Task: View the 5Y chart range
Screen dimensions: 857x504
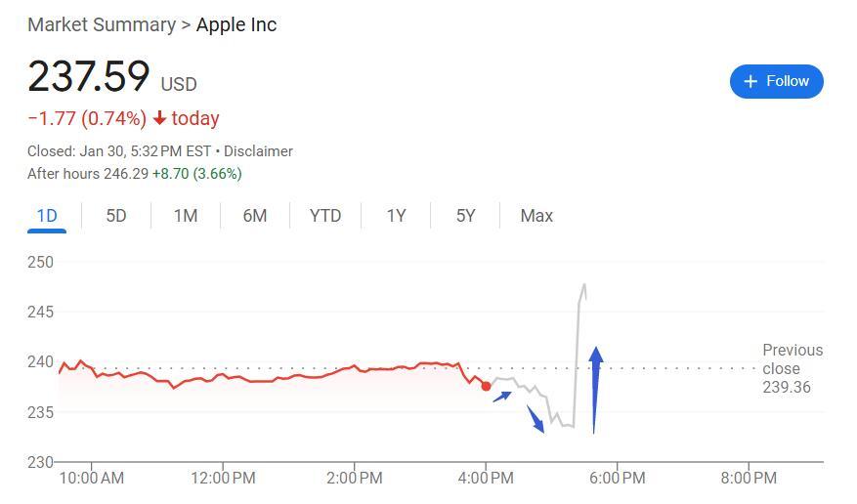Action: (x=465, y=216)
